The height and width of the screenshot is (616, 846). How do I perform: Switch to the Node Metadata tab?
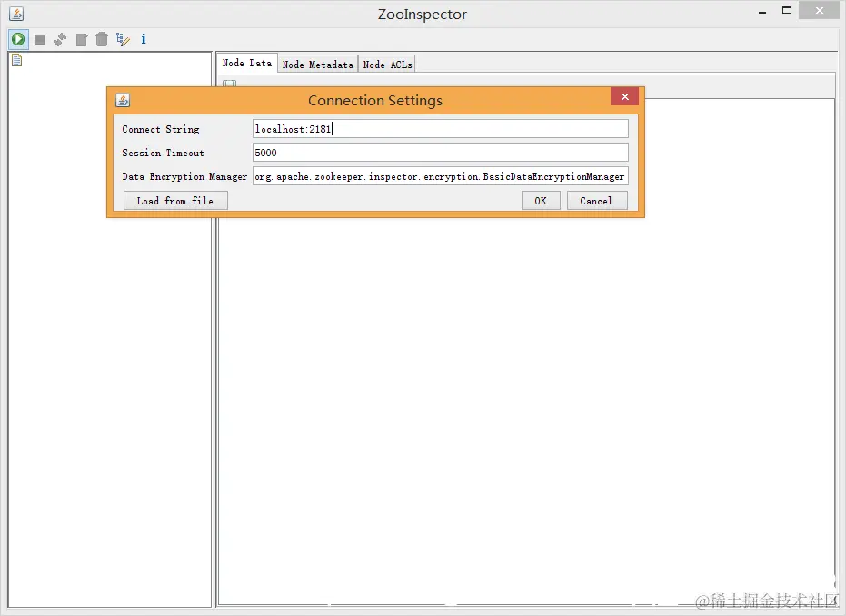click(318, 65)
